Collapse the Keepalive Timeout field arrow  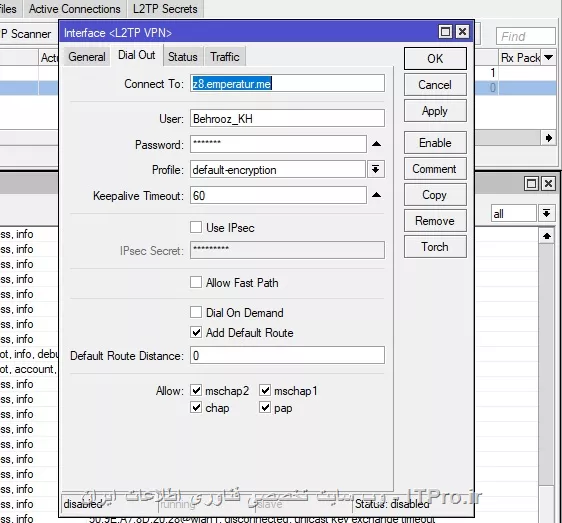tap(376, 195)
